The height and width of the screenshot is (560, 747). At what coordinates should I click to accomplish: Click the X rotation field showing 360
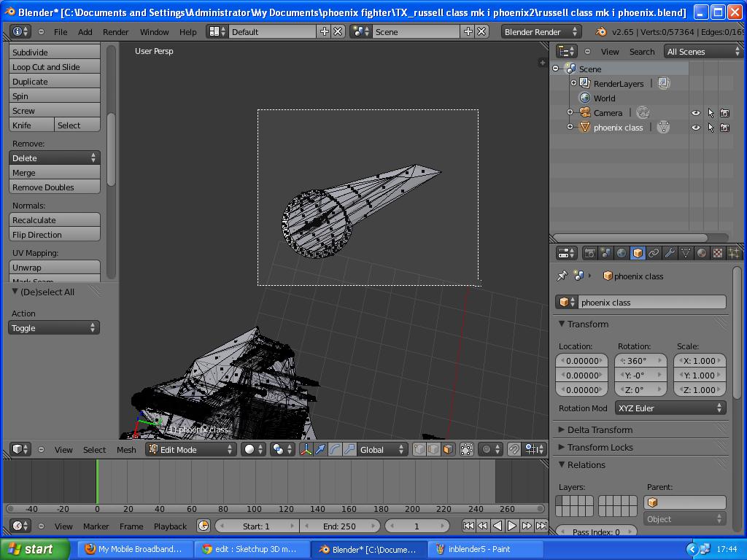[x=640, y=360]
